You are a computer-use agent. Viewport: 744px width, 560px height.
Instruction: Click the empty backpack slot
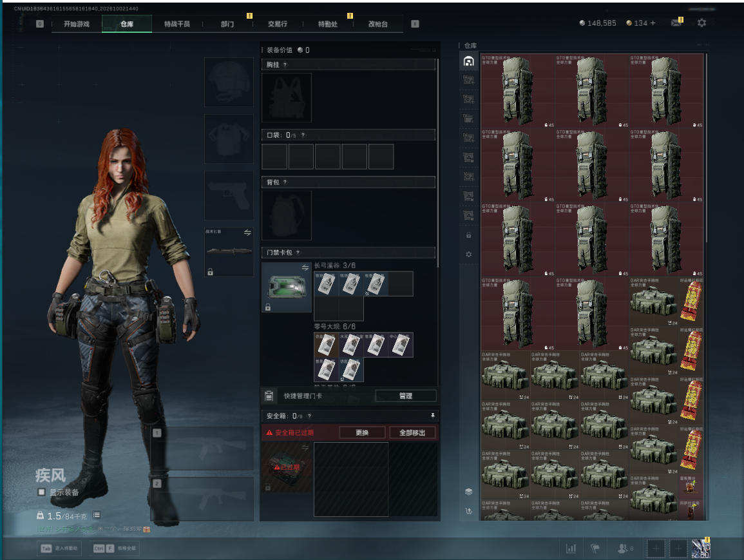coord(287,215)
